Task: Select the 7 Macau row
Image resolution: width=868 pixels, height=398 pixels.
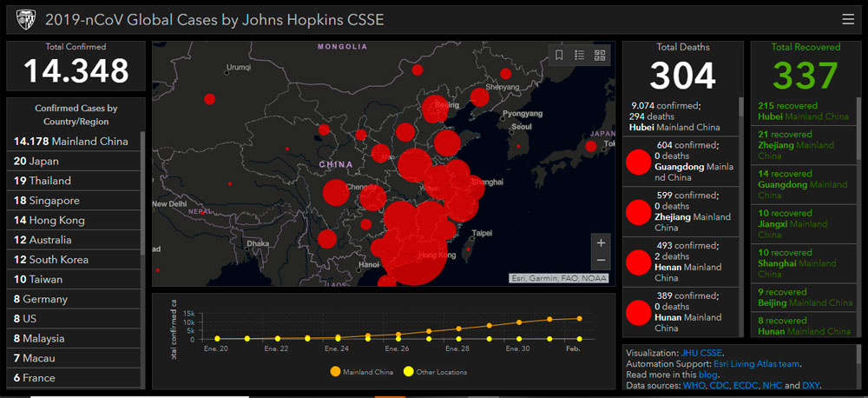Action: click(73, 358)
